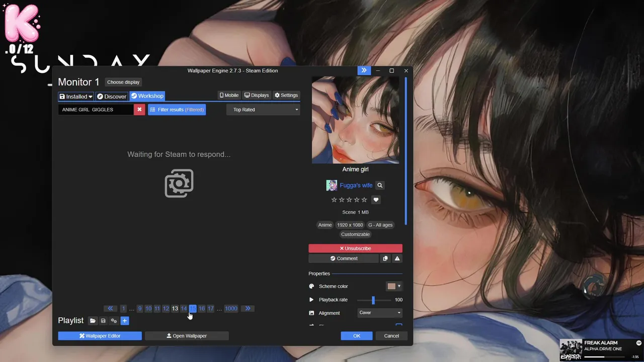Screen dimensions: 644x362
Task: Click the Open Wallpaper button
Action: coord(187,336)
